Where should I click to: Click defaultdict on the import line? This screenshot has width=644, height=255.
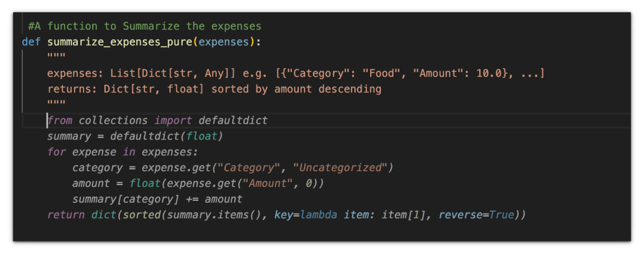point(233,120)
